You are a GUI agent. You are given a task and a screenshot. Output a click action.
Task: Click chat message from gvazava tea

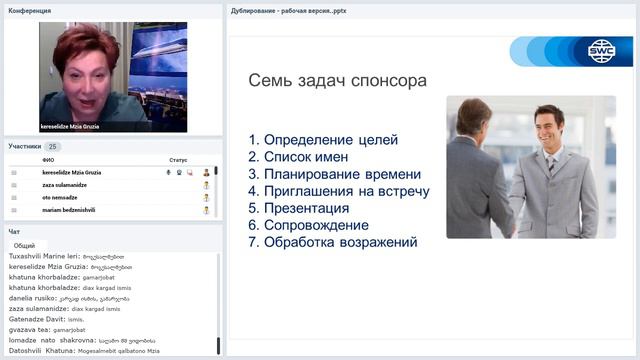(47, 330)
